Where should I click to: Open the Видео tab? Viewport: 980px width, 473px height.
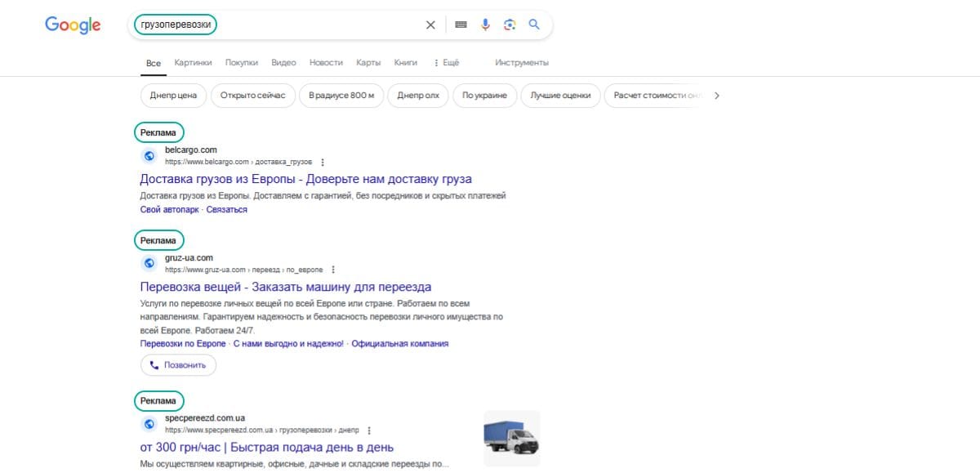283,63
